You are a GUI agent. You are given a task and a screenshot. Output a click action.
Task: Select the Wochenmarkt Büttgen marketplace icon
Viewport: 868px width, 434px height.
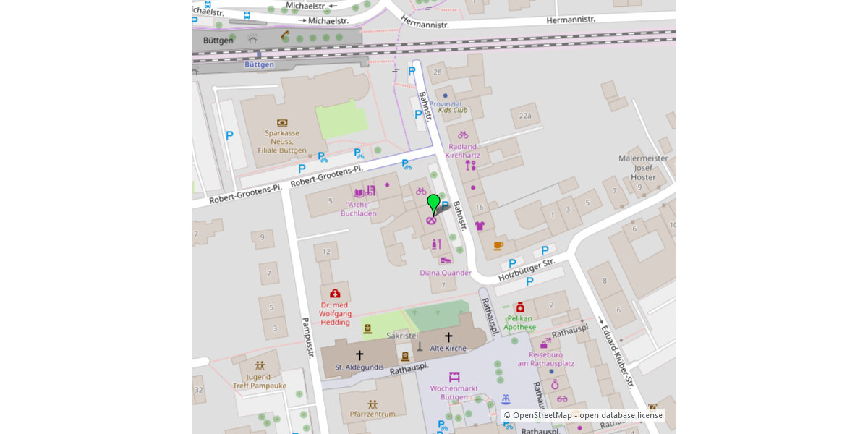click(x=454, y=377)
